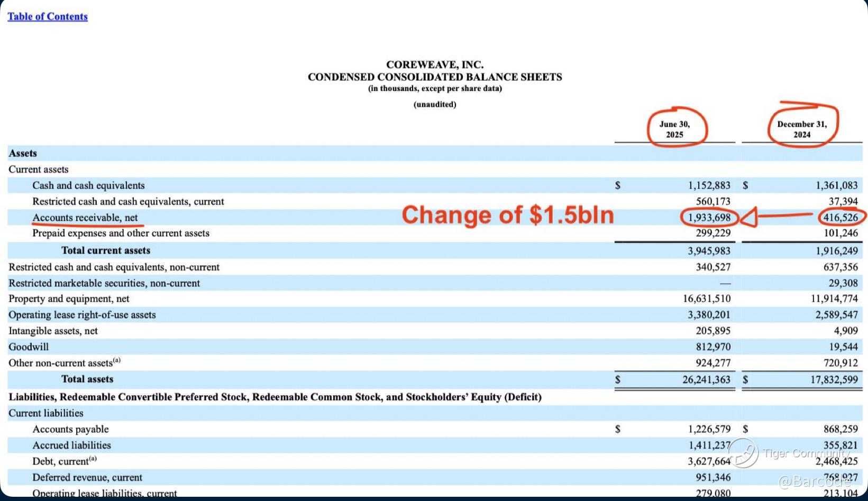Select the "Deferred revenue, current" row label
Viewport: 868px width, 501px height.
[87, 478]
